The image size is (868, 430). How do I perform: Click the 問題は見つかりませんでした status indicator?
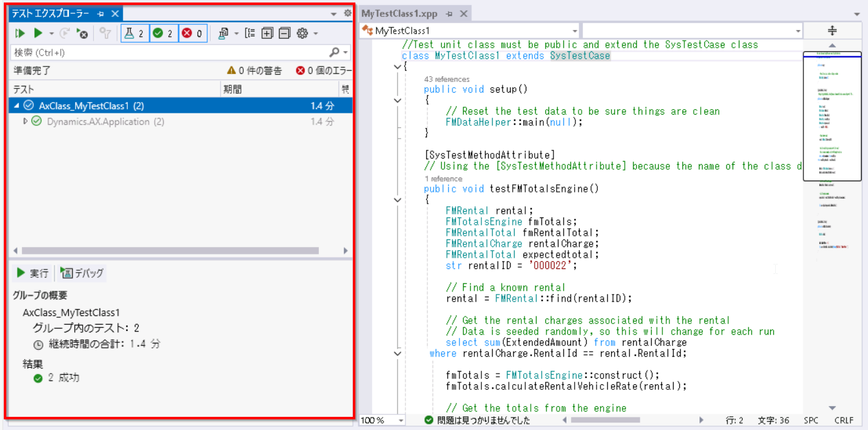point(477,421)
